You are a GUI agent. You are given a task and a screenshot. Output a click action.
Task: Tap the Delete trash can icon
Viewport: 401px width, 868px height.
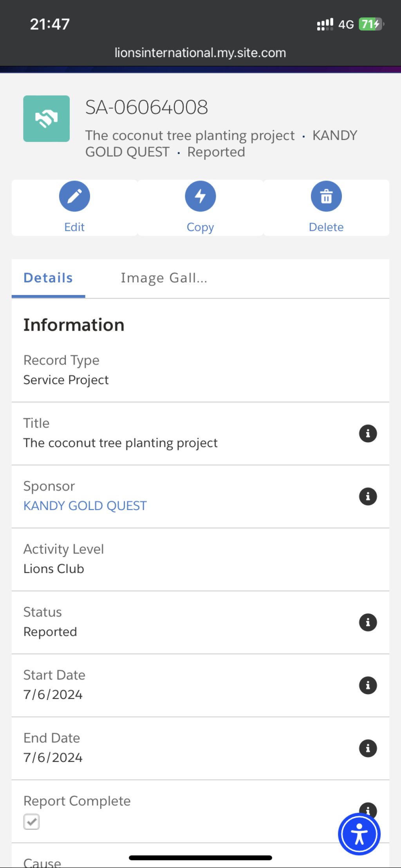tap(326, 196)
